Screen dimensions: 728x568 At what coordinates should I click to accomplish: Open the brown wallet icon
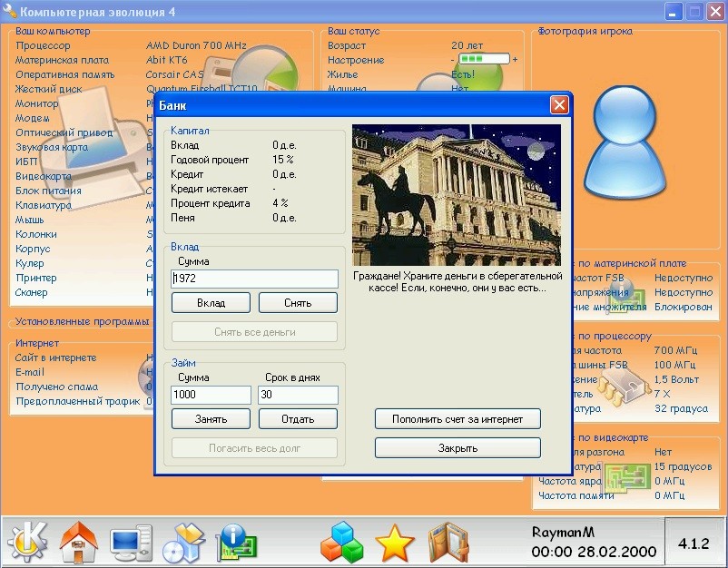click(448, 543)
